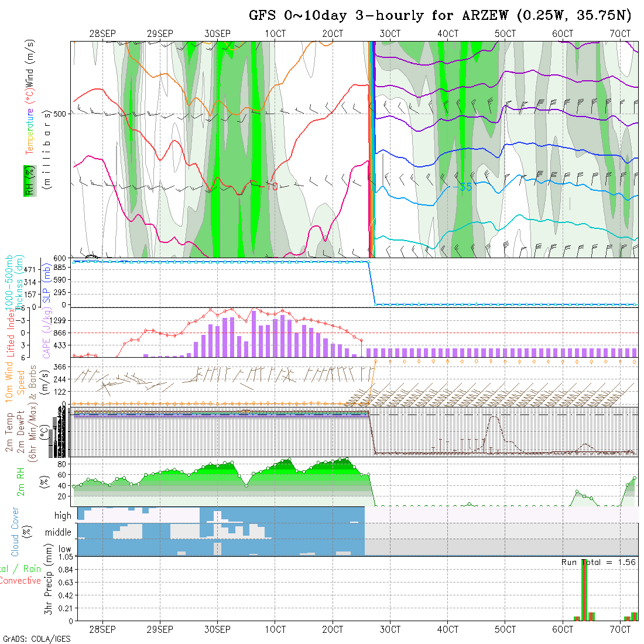Click the red Lifted Index axis title
The image size is (644, 644).
click(x=11, y=332)
